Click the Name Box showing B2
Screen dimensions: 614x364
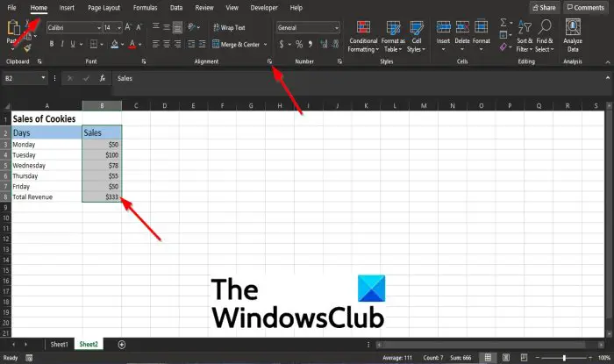25,78
